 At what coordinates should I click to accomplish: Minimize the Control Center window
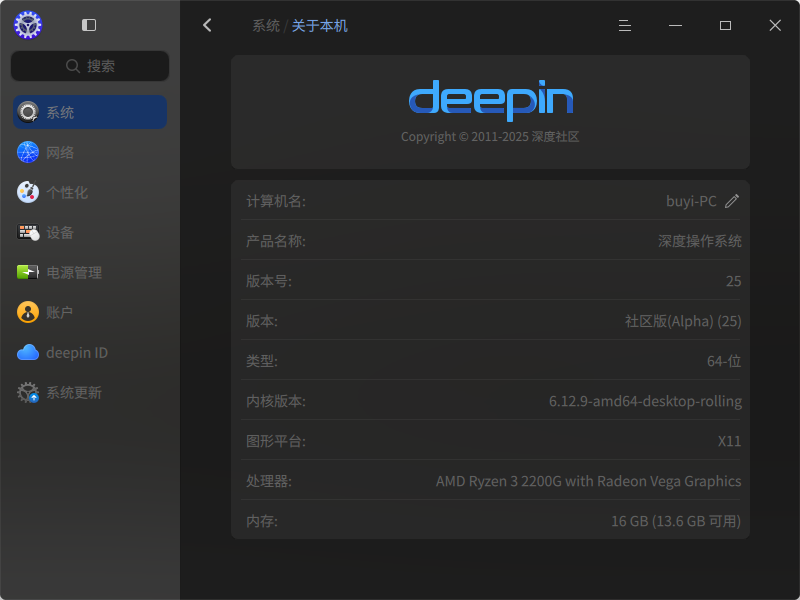[x=676, y=26]
